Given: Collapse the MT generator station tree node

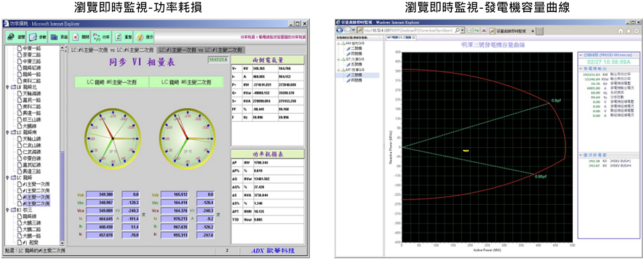Looking at the screenshot, I should 338,70.
